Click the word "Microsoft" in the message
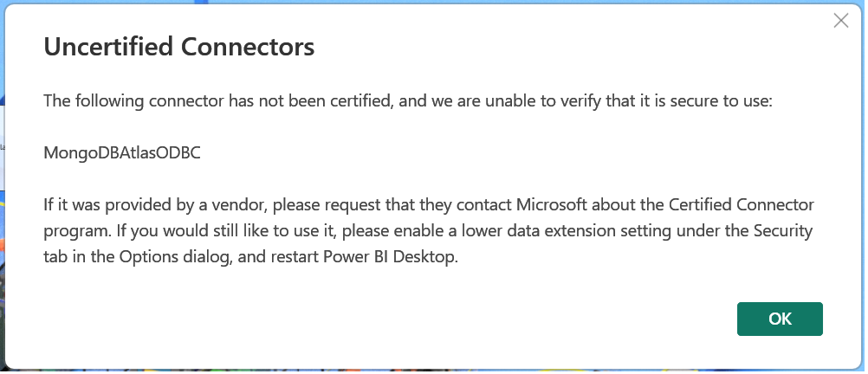Screen dimensions: 868x374 click(556, 206)
